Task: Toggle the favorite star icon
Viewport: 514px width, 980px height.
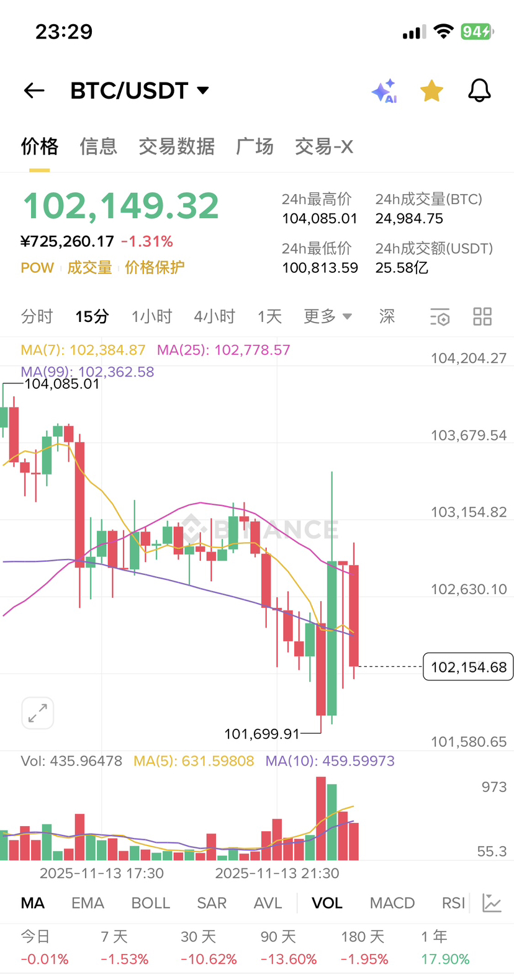Action: [x=431, y=91]
